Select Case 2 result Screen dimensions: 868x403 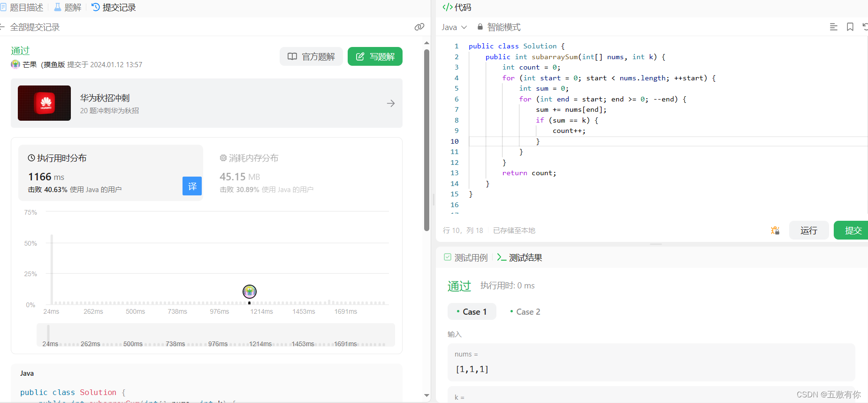click(x=525, y=311)
